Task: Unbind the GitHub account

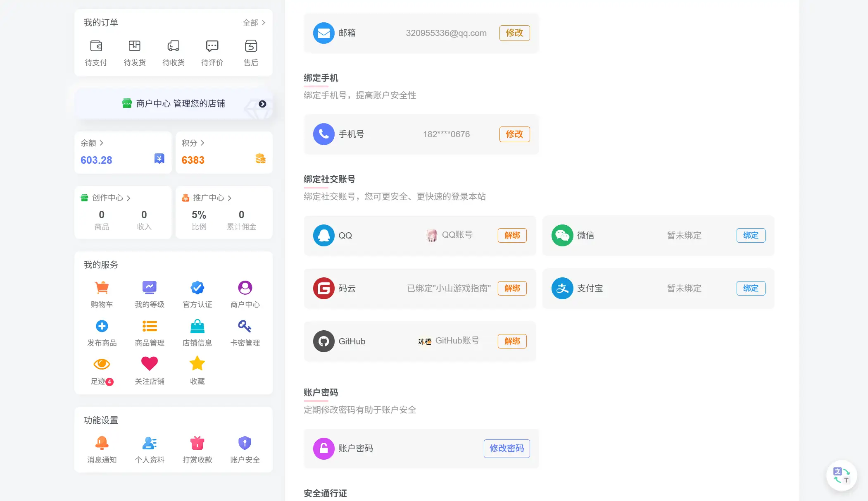Action: (512, 341)
